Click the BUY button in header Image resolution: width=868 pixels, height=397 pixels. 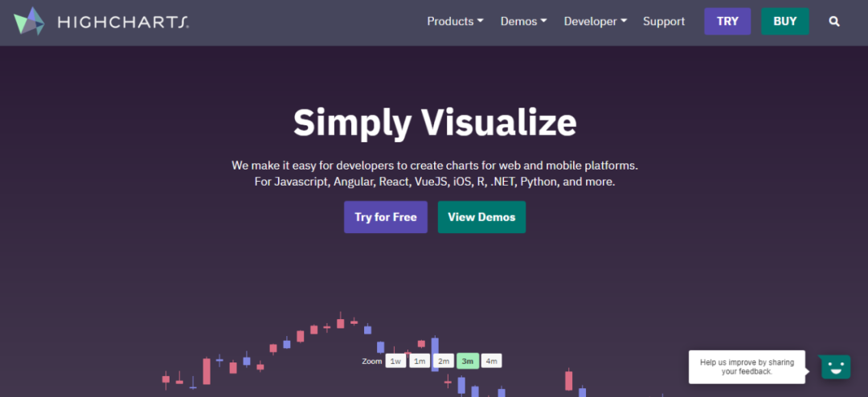785,22
